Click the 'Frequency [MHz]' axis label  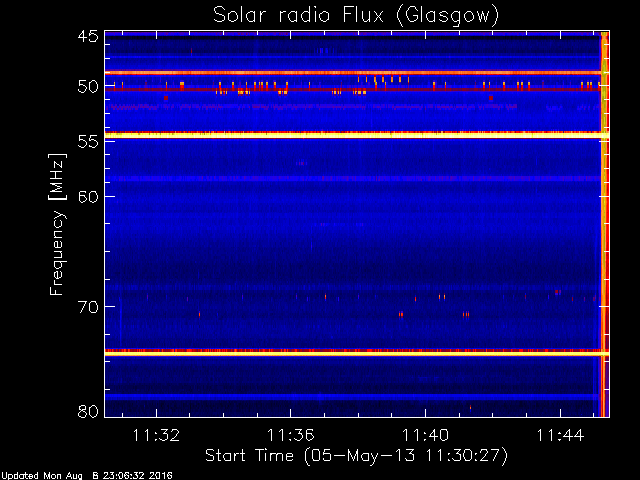57,224
